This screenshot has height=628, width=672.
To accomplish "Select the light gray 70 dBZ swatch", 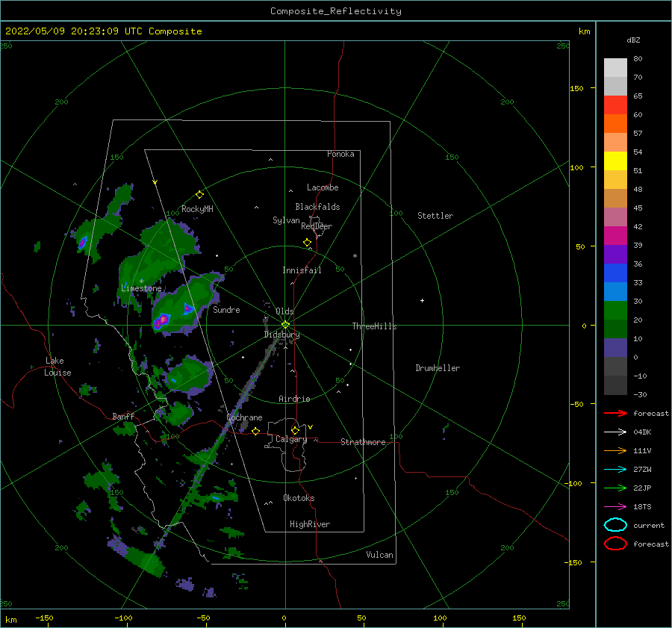I will (615, 68).
